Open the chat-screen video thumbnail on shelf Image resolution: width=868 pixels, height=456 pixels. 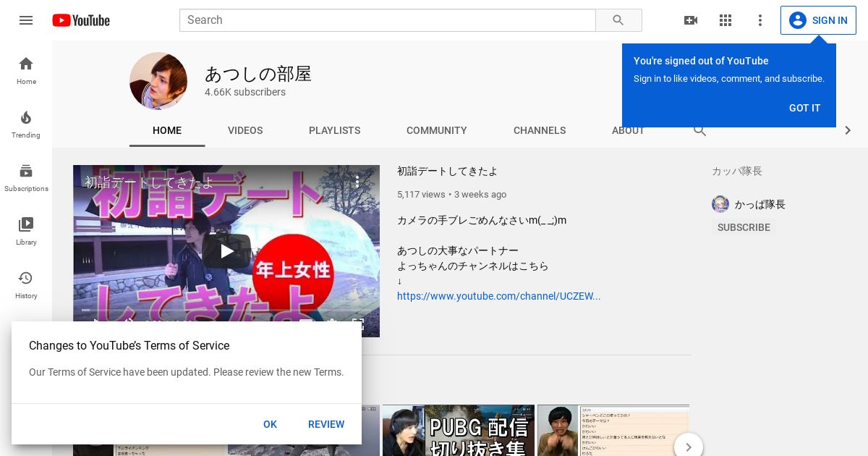click(613, 430)
